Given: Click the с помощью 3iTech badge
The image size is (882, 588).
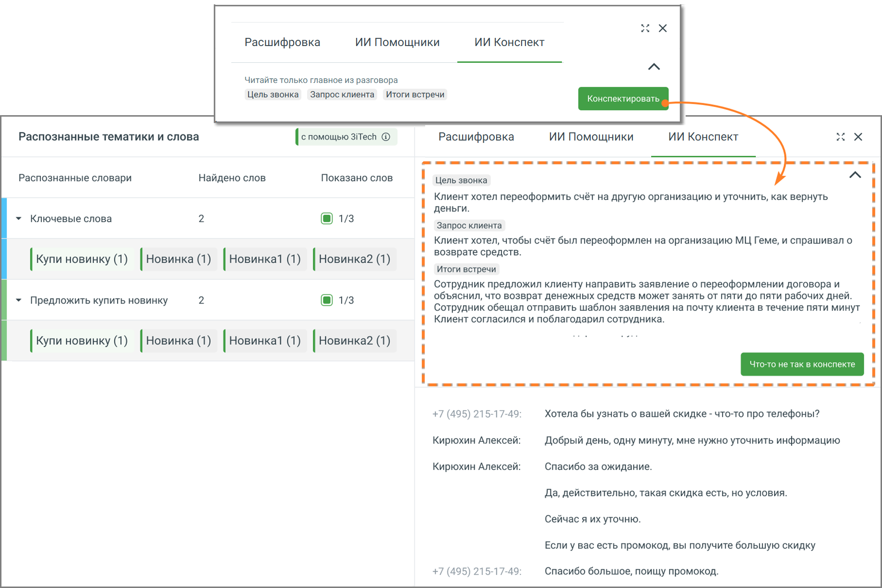Looking at the screenshot, I should tap(346, 137).
